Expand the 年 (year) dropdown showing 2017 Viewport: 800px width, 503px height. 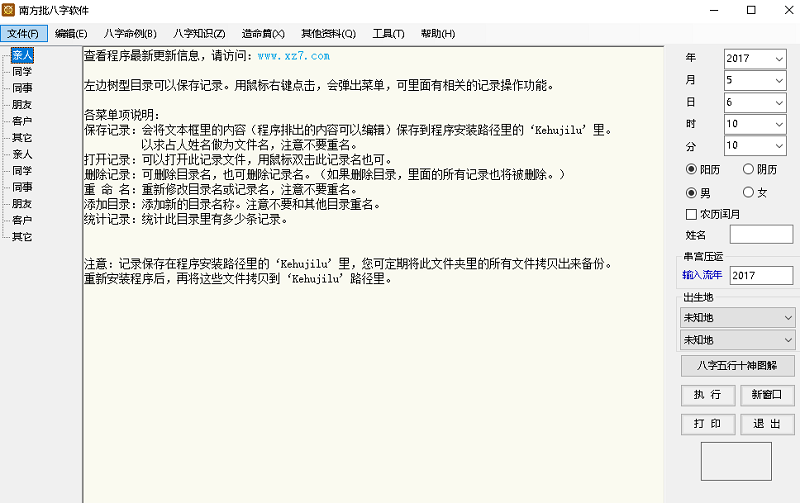coord(779,59)
